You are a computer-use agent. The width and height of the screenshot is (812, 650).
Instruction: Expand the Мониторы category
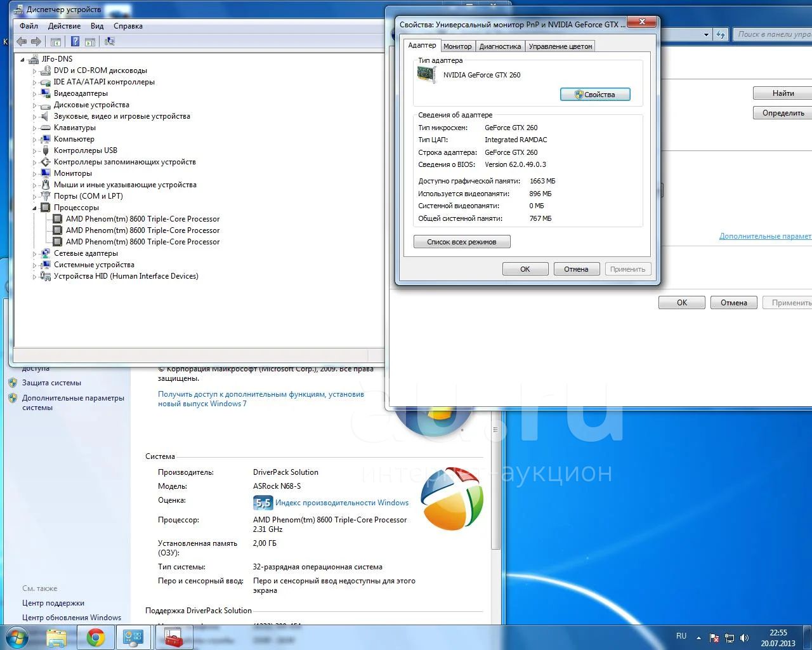(35, 173)
